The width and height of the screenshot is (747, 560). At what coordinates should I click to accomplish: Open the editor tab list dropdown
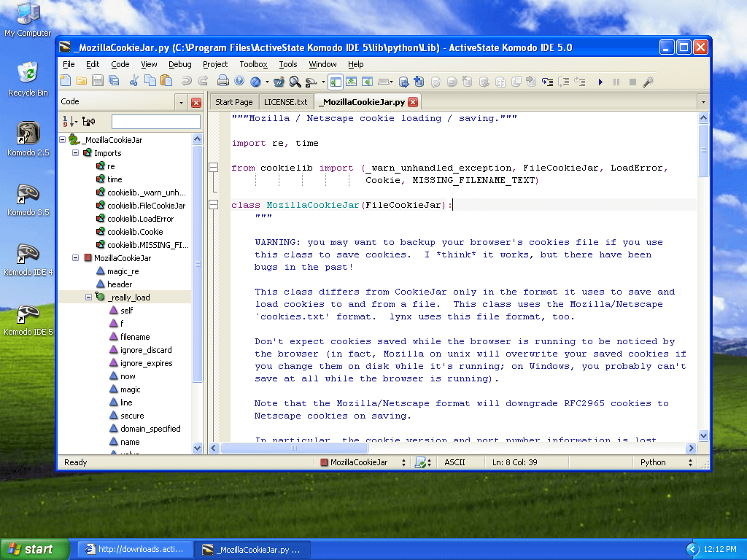(x=703, y=102)
